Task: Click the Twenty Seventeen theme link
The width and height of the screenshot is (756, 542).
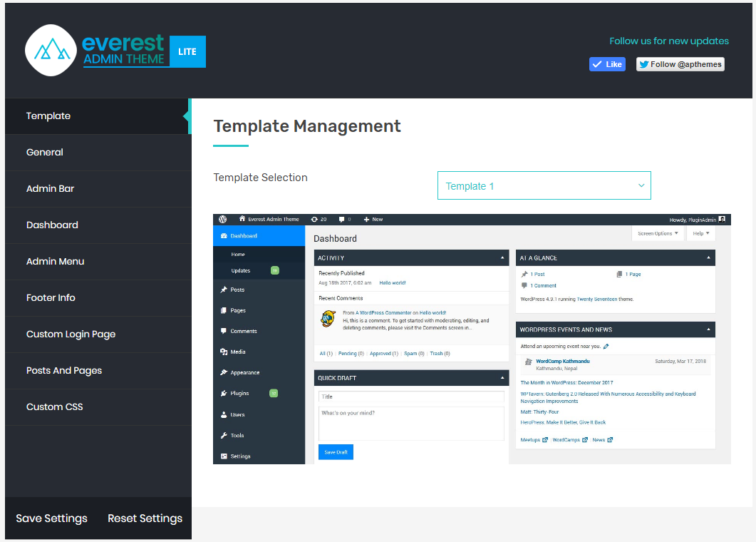Action: click(597, 300)
